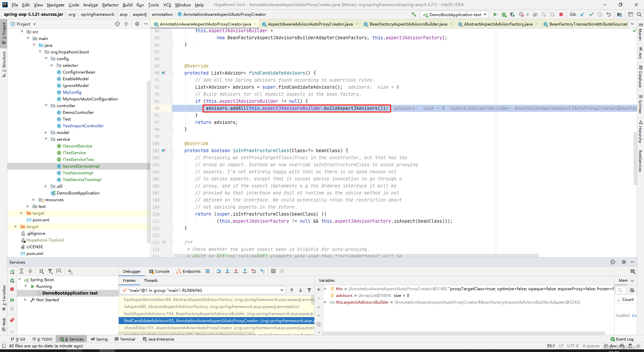The image size is (644, 352).
Task: Select the shouldSkip:101 stack frame
Action: pyautogui.click(x=216, y=327)
